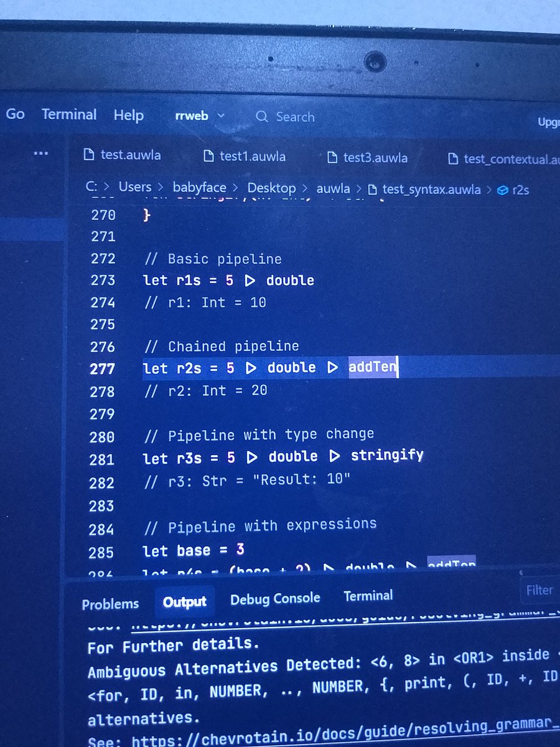Select Users in breadcrumb path
The image size is (560, 747).
coord(134,187)
